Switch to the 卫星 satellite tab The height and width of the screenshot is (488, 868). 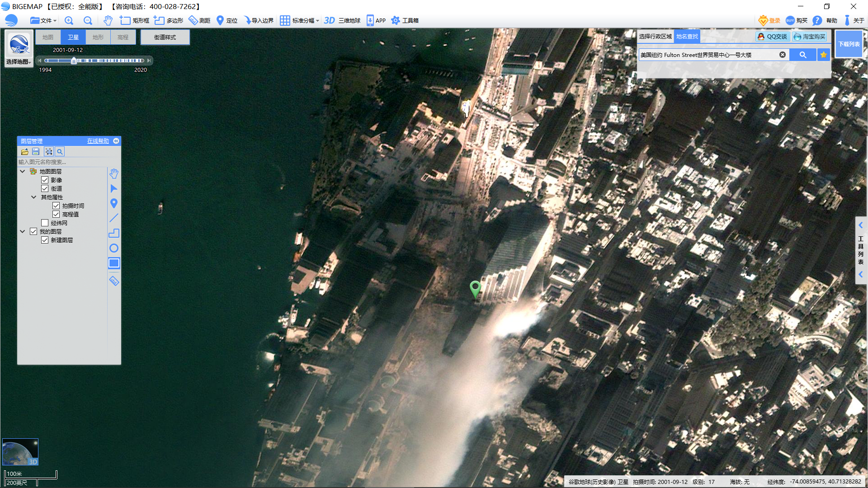click(x=73, y=37)
